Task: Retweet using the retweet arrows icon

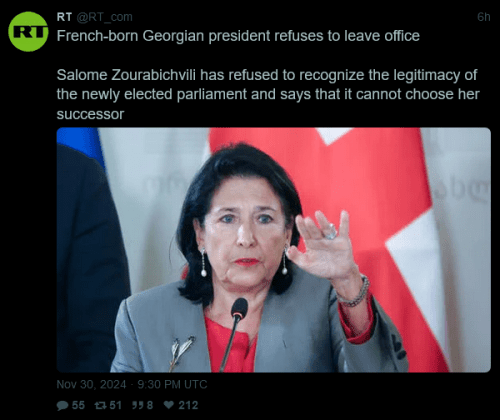Action: click(x=100, y=405)
